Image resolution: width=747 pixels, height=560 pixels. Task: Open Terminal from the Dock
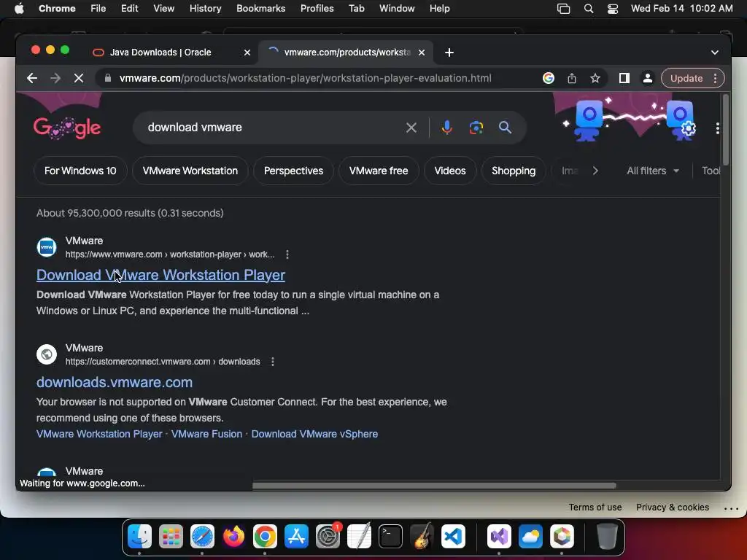tap(391, 536)
